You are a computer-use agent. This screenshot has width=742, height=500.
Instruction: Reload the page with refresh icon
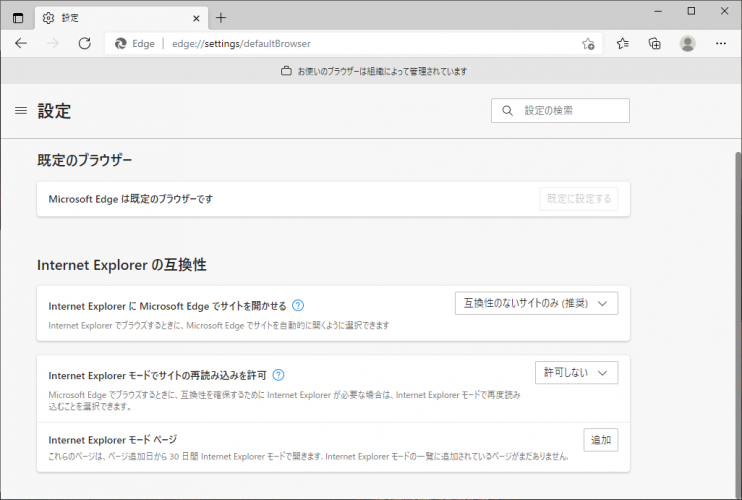tap(85, 44)
